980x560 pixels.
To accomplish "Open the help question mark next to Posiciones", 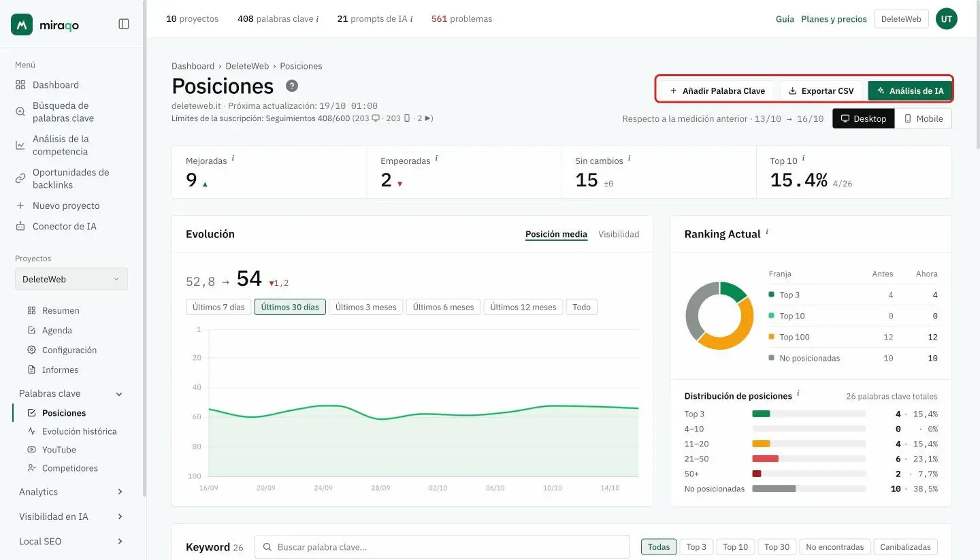I will point(292,86).
